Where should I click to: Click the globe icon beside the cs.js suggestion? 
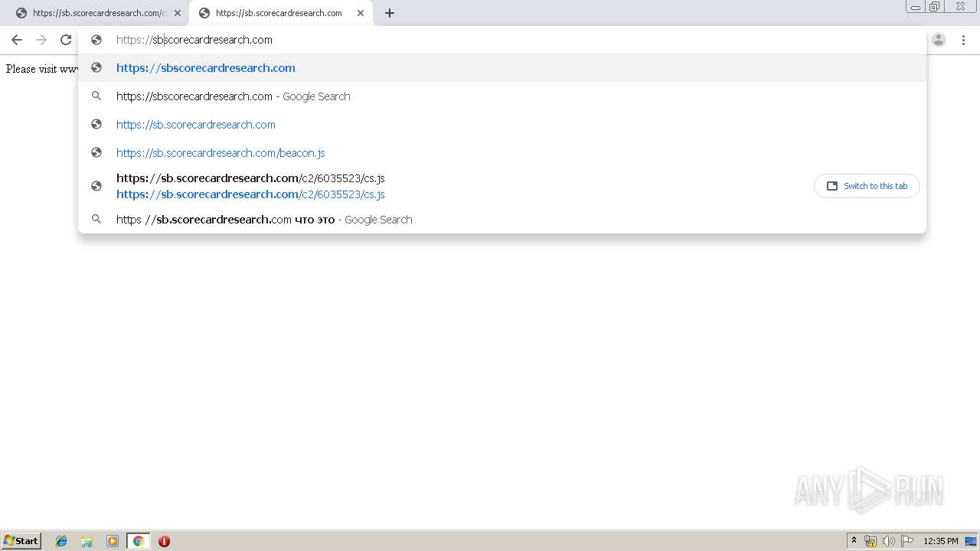click(96, 186)
